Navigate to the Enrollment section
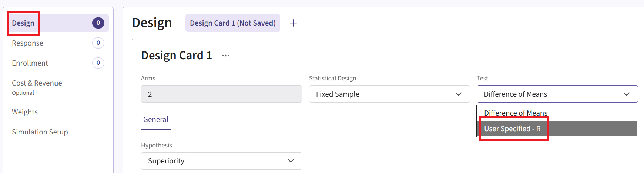Screen dimensions: 644x173 [30, 63]
